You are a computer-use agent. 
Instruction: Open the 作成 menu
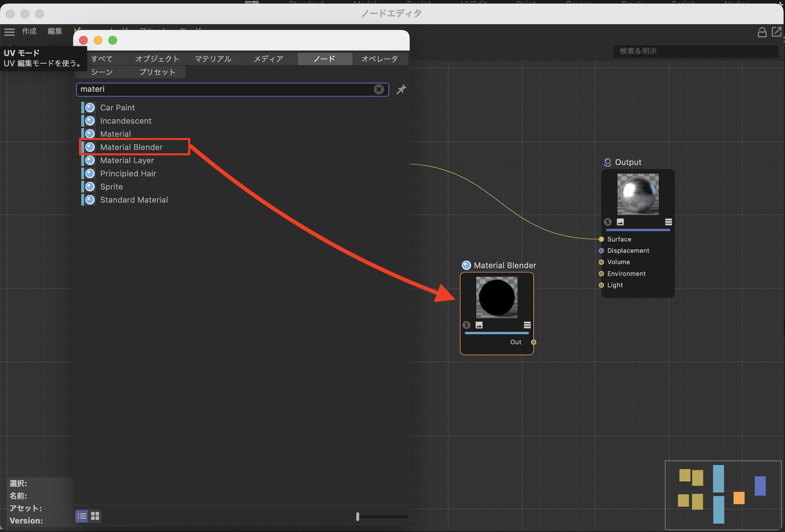29,31
